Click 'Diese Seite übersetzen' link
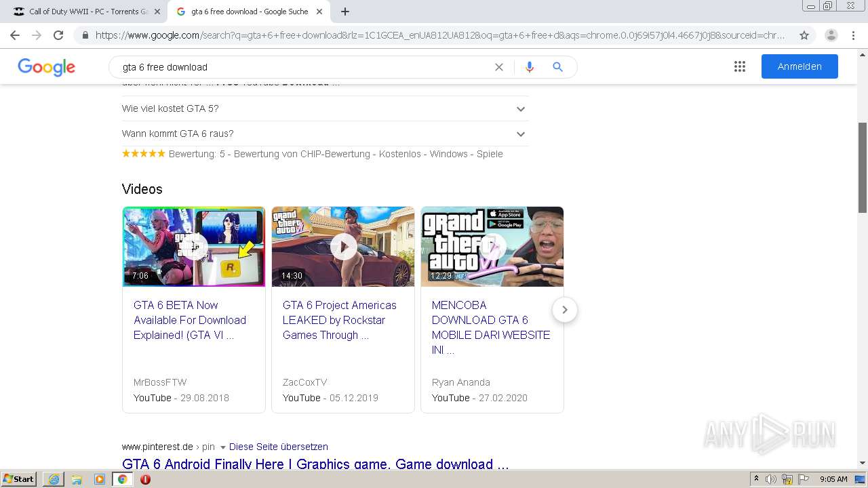The width and height of the screenshot is (868, 488). (279, 447)
